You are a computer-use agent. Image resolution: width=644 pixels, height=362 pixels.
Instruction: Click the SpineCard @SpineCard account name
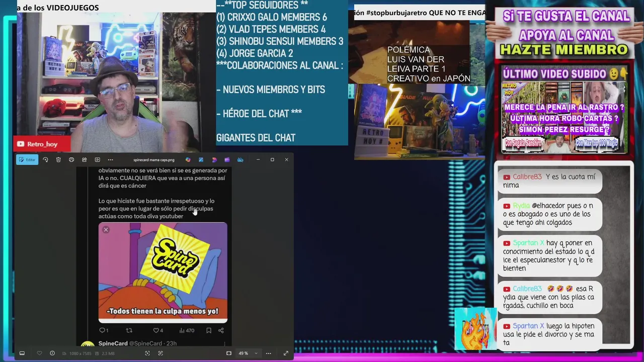130,343
